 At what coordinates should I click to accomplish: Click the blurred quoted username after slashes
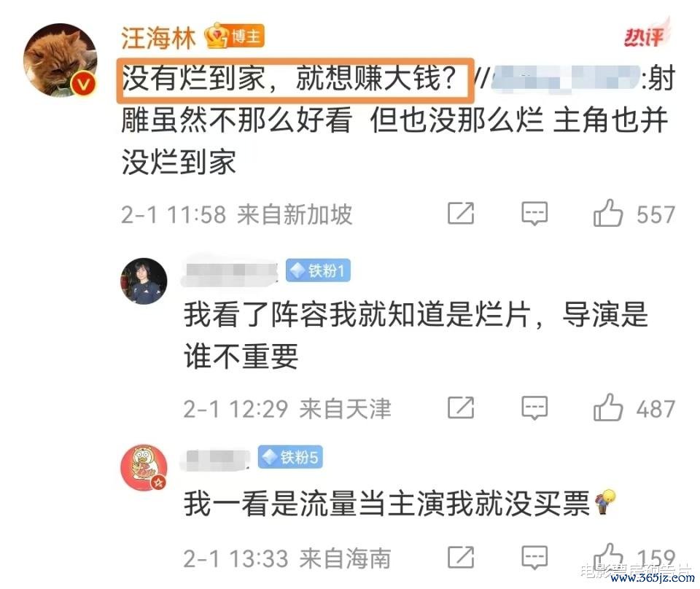tap(566, 79)
